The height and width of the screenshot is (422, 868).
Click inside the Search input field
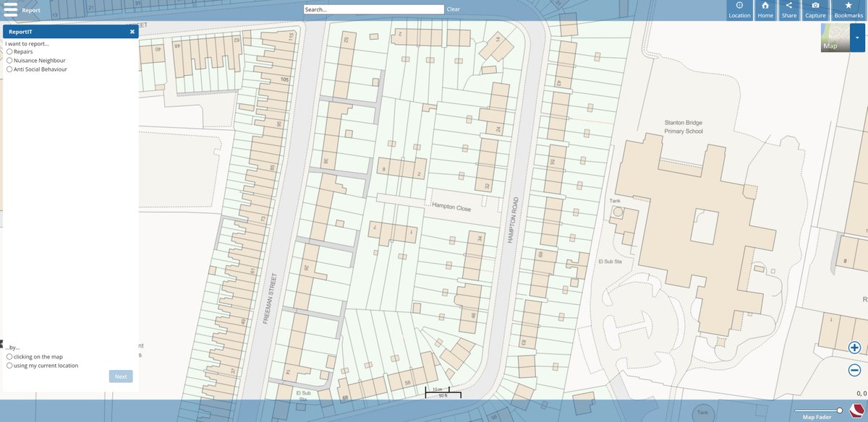tap(373, 9)
